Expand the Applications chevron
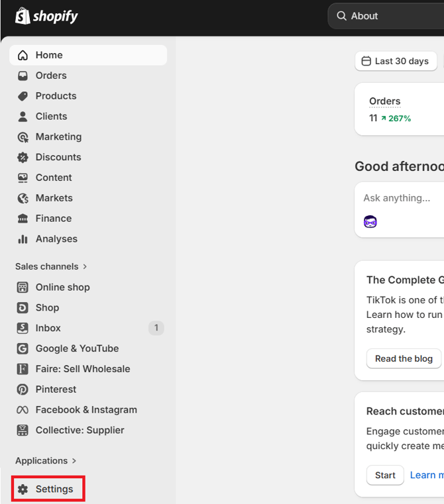Image resolution: width=444 pixels, height=504 pixels. [x=74, y=460]
